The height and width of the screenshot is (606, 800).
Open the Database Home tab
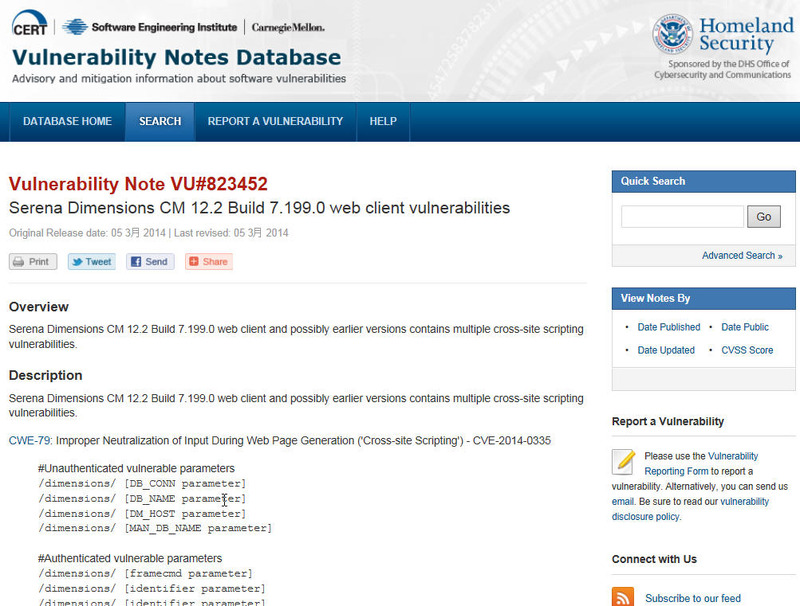(67, 122)
